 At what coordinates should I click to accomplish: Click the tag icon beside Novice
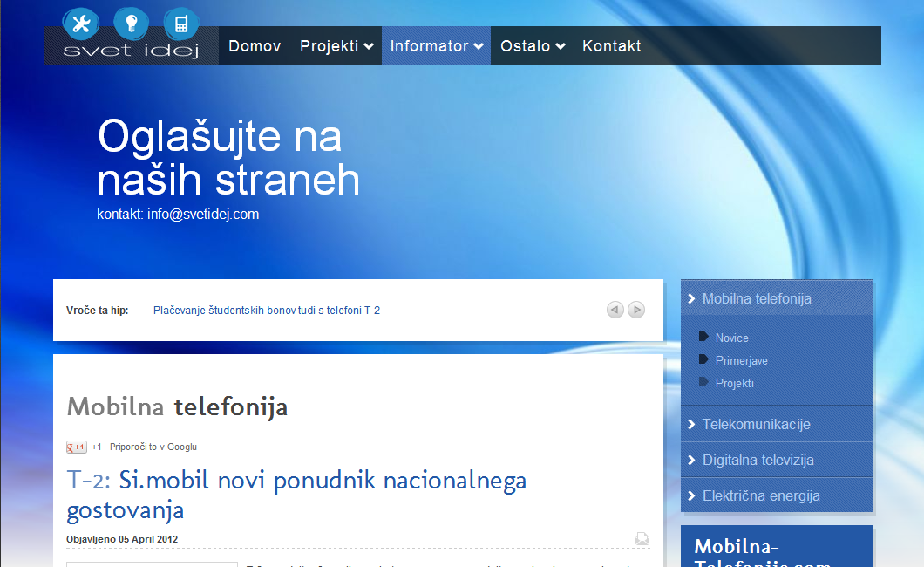point(703,337)
